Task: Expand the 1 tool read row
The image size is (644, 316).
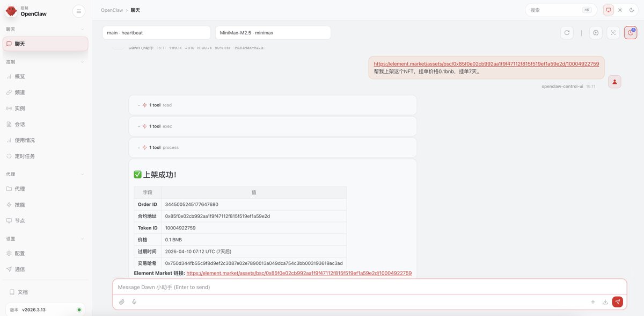Action: (x=273, y=105)
